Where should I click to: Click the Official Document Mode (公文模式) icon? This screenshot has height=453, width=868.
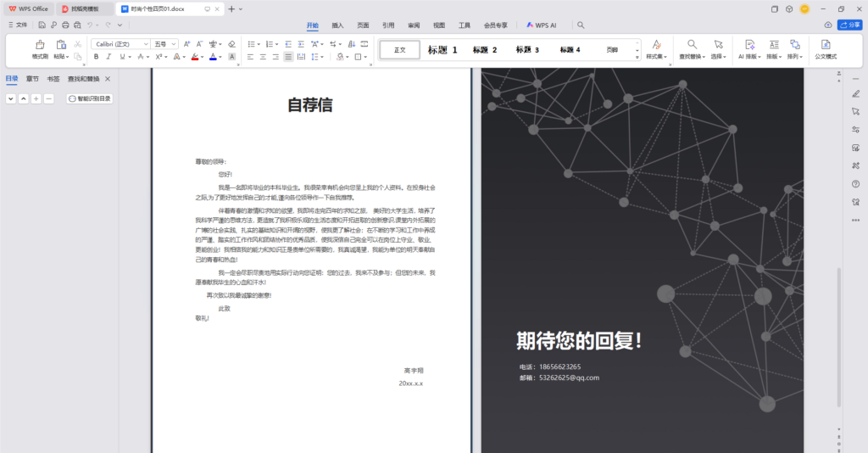(826, 44)
